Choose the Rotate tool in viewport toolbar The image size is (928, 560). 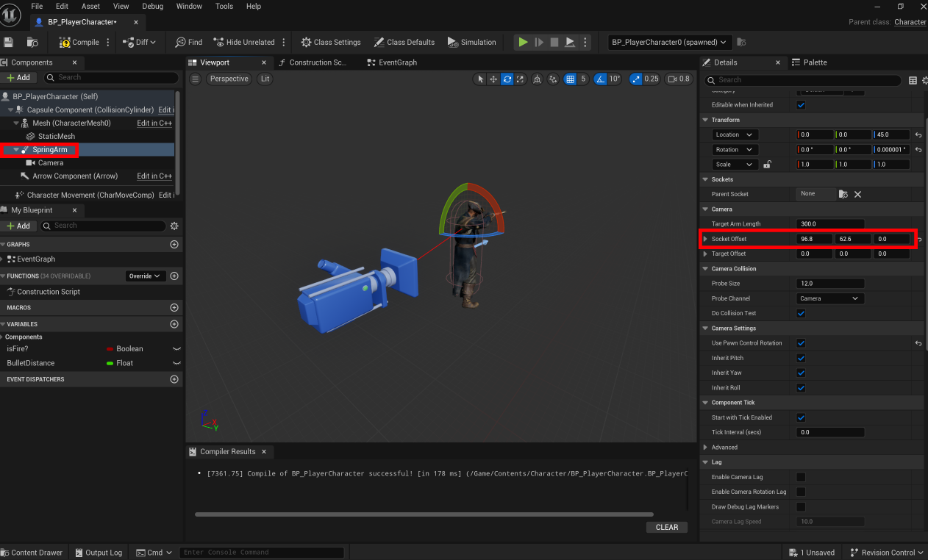[507, 79]
